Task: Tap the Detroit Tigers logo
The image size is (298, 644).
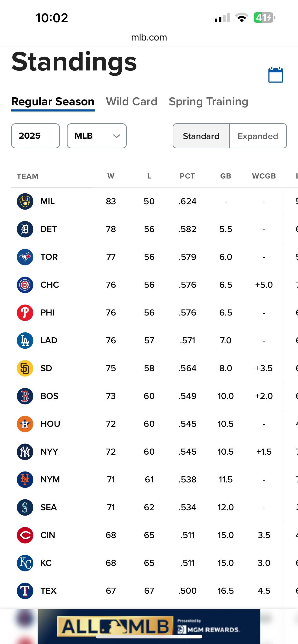Action: click(25, 229)
